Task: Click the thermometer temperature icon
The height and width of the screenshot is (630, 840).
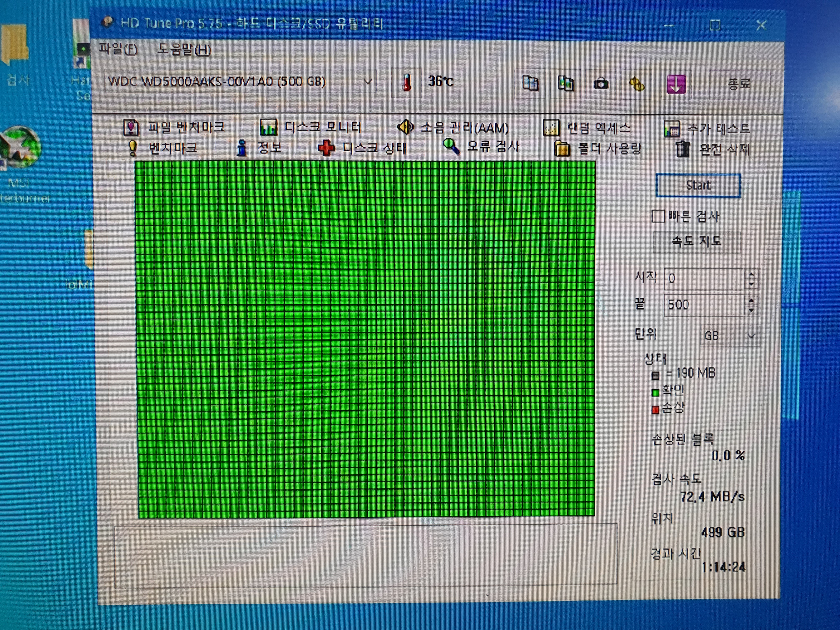Action: [406, 83]
